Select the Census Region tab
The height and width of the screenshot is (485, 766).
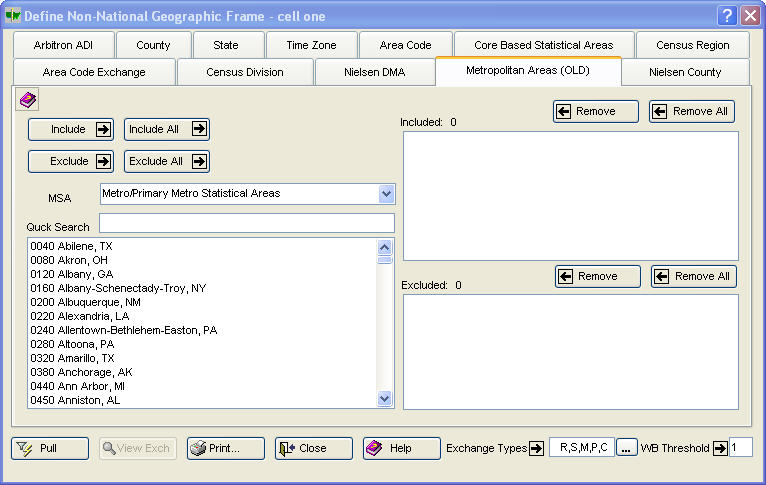coord(692,45)
